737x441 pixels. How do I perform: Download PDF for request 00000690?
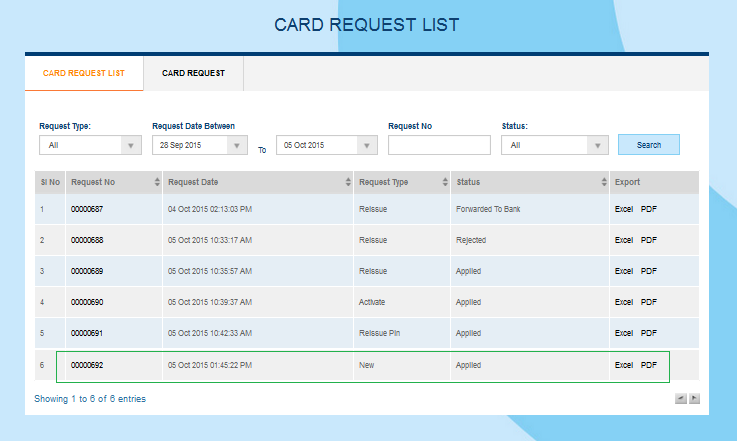tap(649, 302)
